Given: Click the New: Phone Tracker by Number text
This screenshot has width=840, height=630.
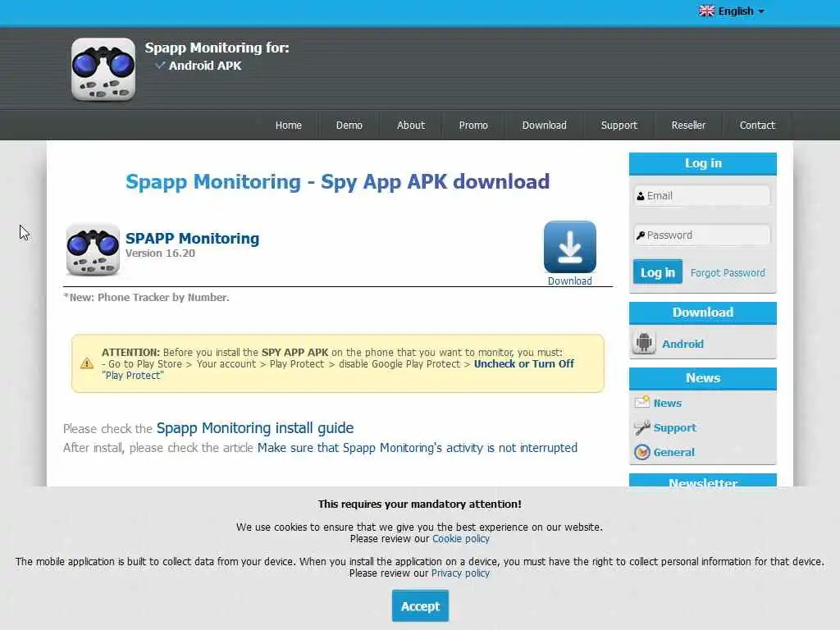Looking at the screenshot, I should 146,297.
